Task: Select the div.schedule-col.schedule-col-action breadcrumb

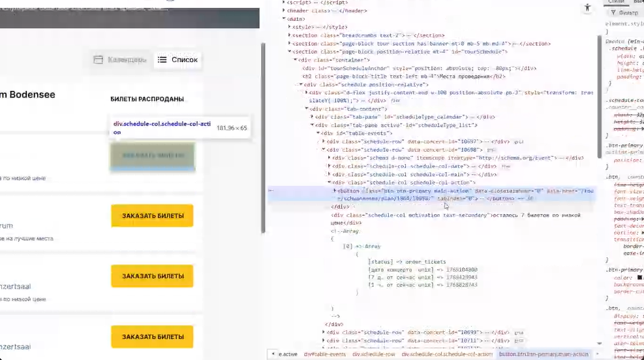Action: [x=447, y=354]
